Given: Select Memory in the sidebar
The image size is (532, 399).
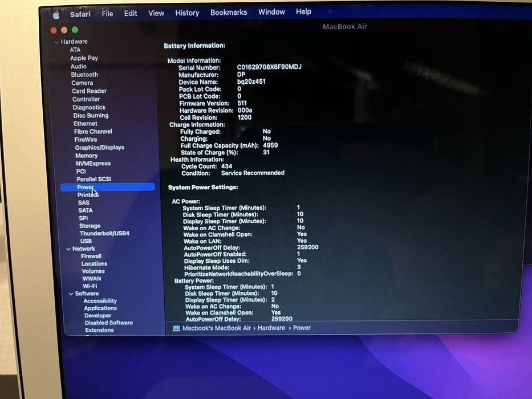Looking at the screenshot, I should (87, 156).
